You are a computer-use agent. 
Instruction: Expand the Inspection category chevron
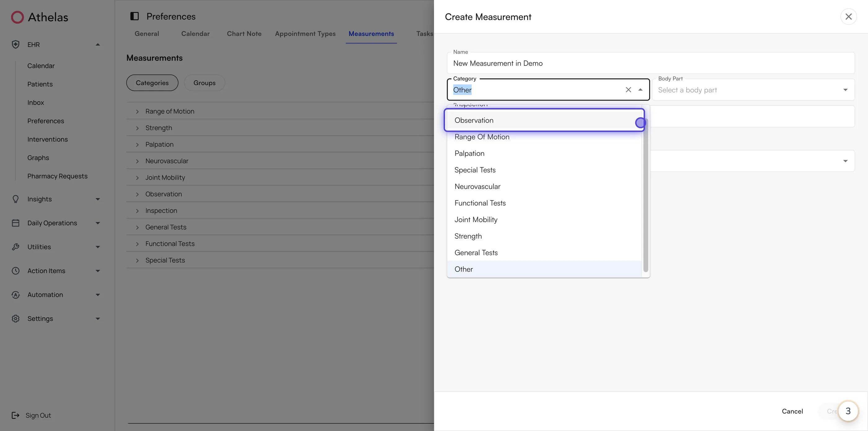pos(137,210)
